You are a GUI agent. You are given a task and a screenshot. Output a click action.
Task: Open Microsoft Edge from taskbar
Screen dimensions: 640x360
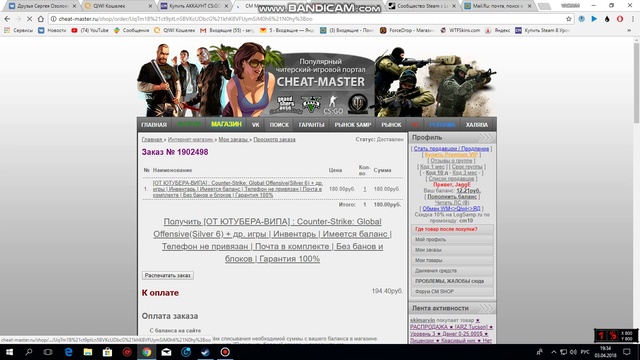68,352
